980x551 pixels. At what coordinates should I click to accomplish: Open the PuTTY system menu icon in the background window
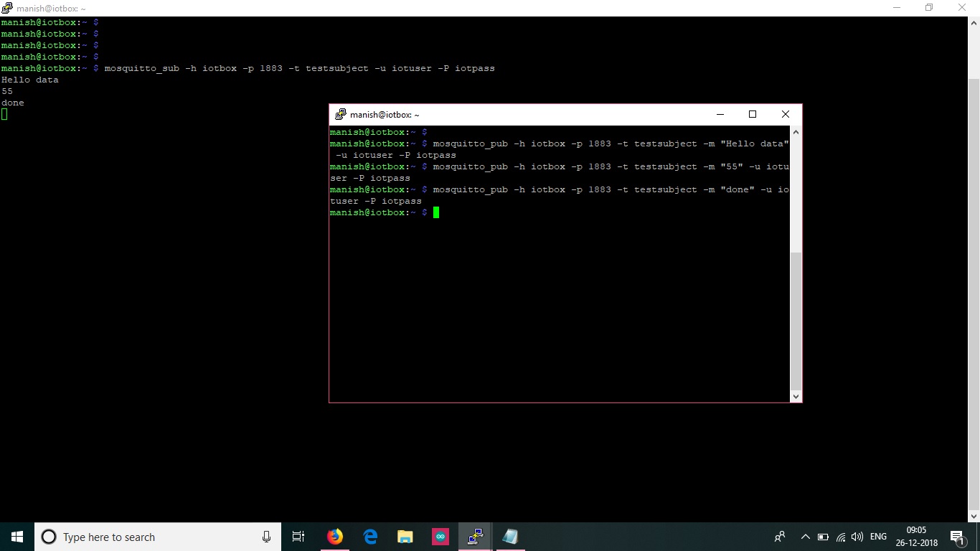(7, 7)
